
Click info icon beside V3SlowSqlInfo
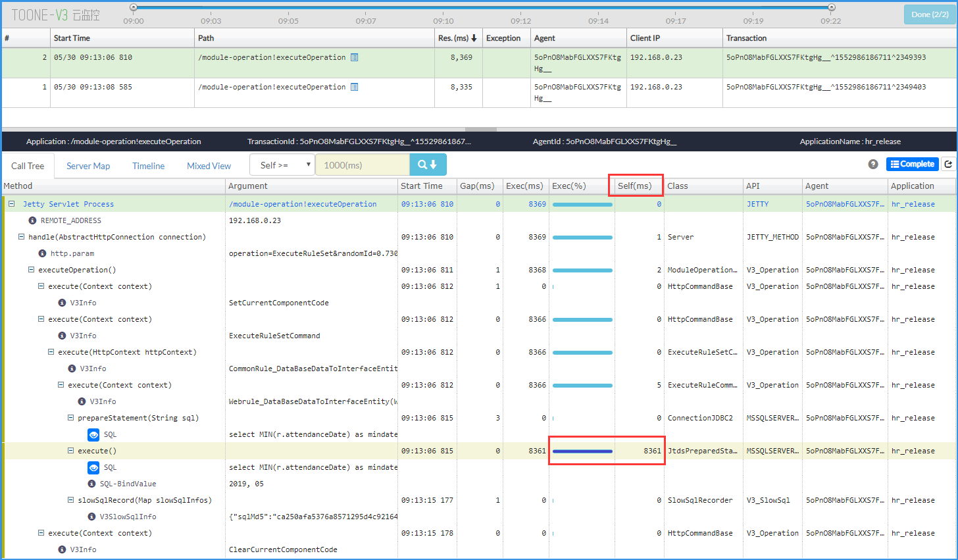(x=91, y=517)
